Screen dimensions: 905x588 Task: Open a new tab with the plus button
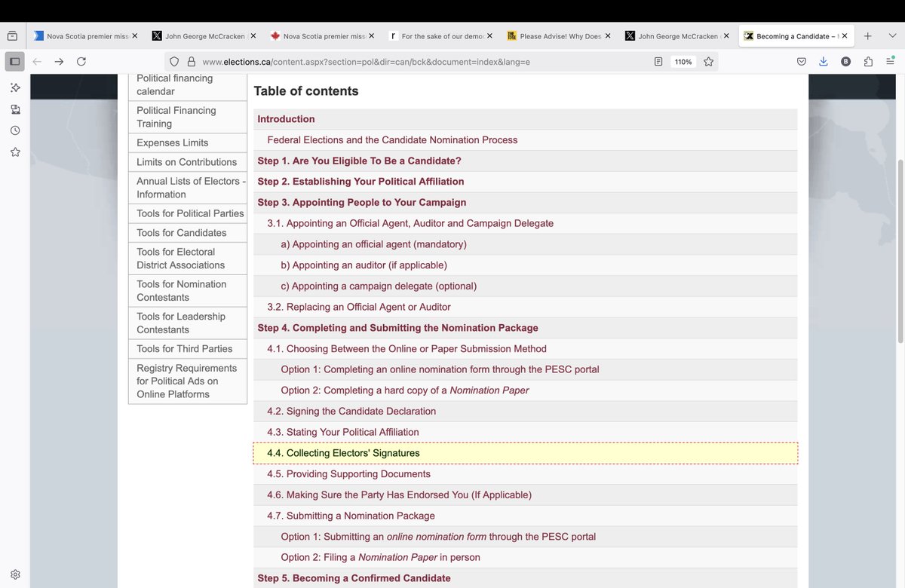[x=868, y=35]
